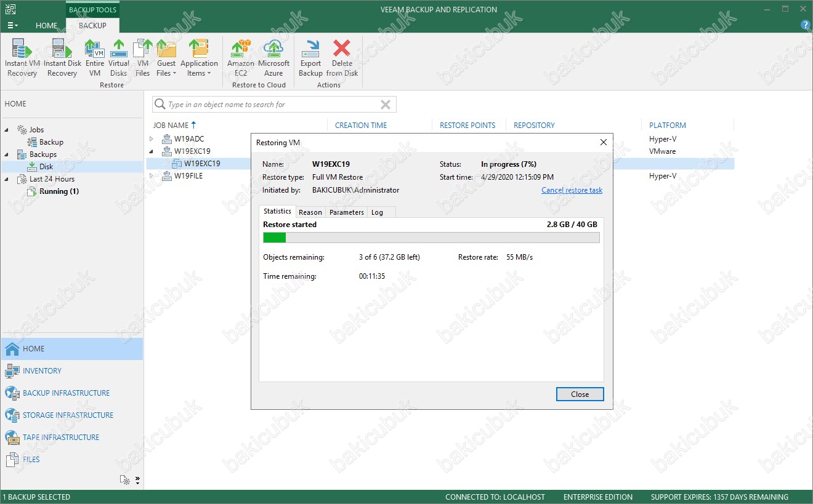This screenshot has height=504, width=813.
Task: Click the ENTERPRISE EDITION status entry
Action: click(x=598, y=497)
